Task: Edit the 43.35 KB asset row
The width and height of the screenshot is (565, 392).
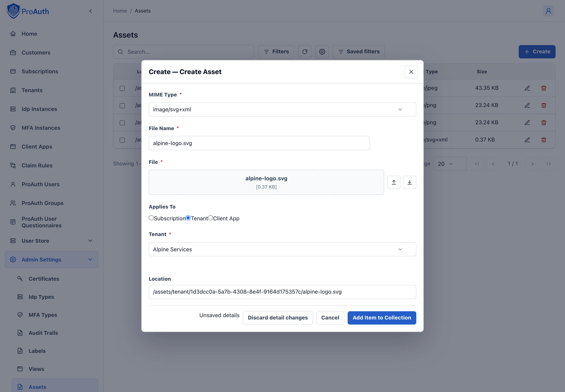Action: (527, 88)
